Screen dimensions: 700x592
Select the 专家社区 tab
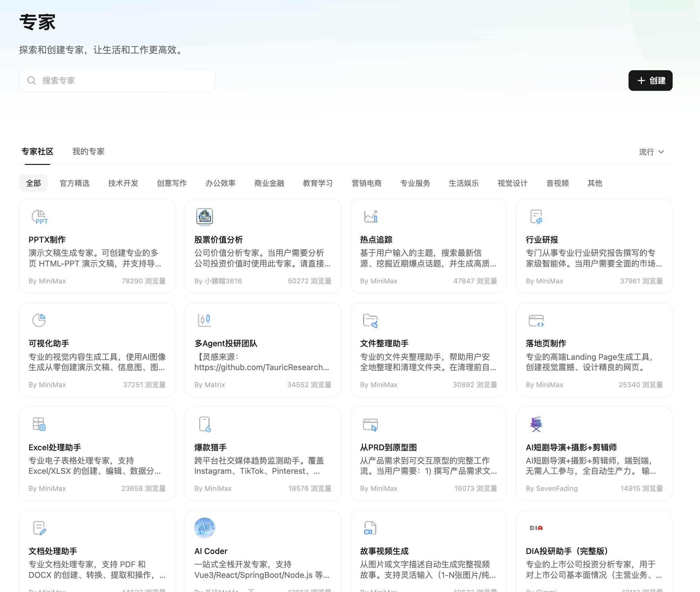click(37, 151)
